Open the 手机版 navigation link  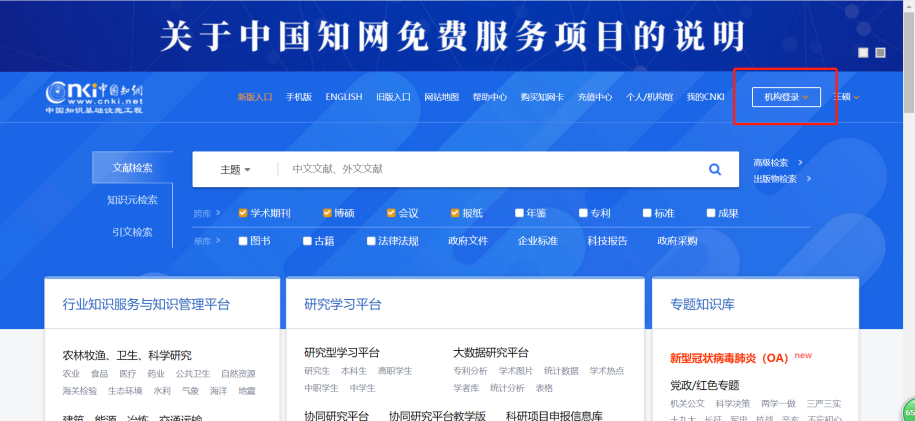(299, 97)
